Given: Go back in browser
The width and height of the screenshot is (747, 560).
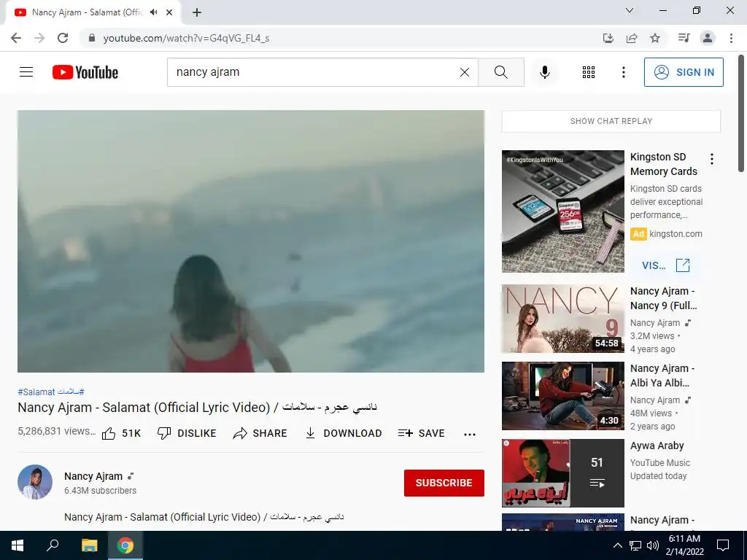Looking at the screenshot, I should point(16,38).
